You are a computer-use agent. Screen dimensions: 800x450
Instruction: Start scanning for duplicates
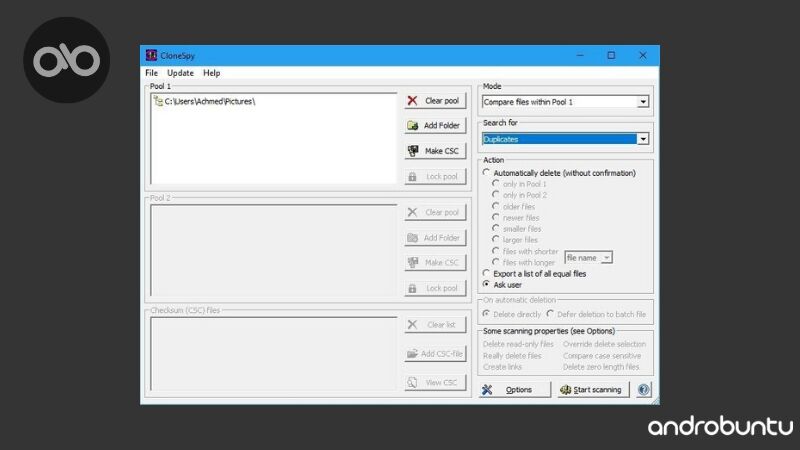[x=593, y=390]
